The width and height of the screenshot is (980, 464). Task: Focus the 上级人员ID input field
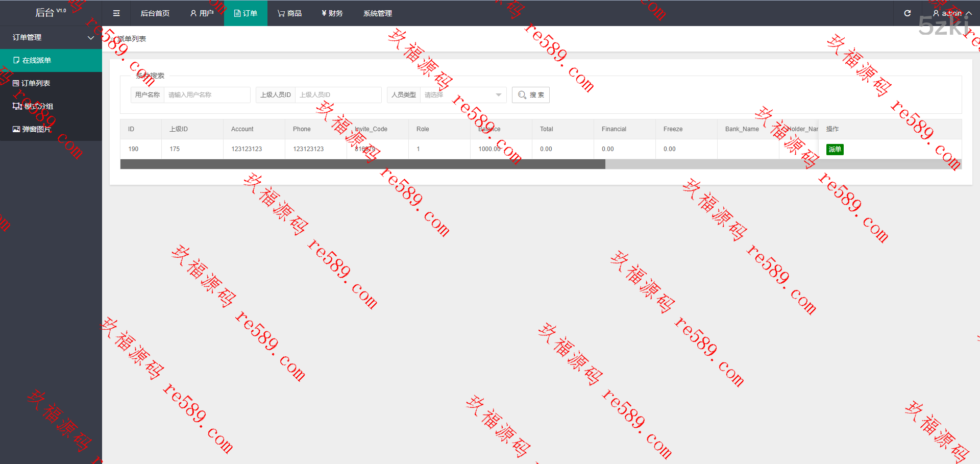(338, 95)
